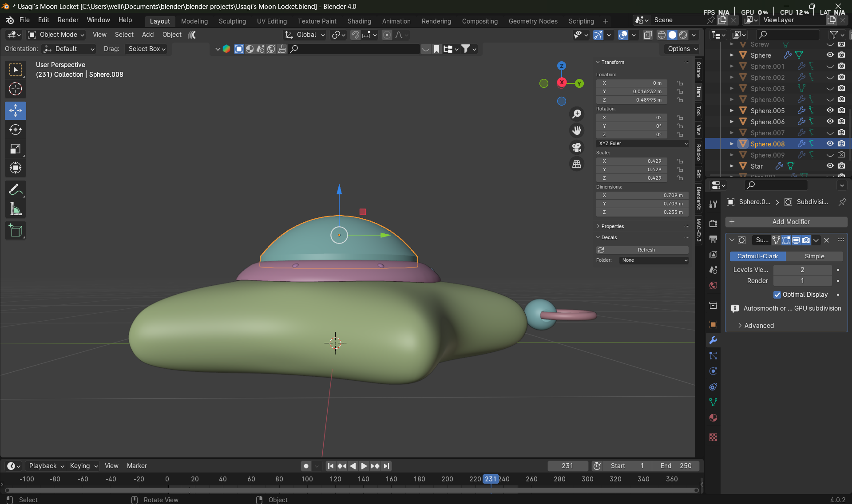Open the Physics properties tab

coord(713,371)
